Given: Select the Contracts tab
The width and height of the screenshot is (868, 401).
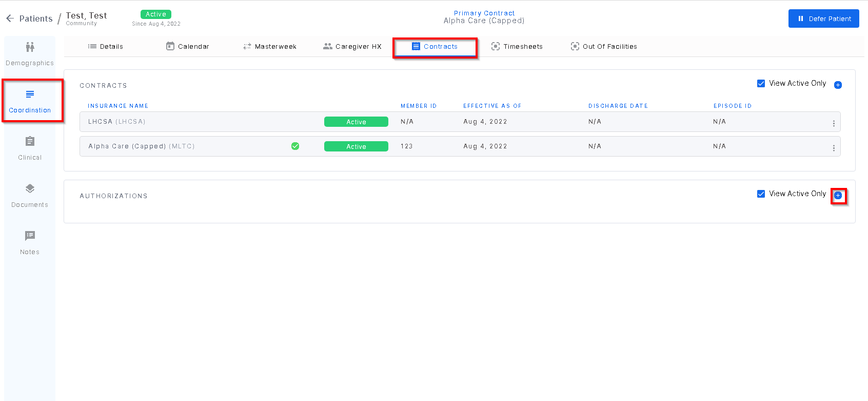Looking at the screenshot, I should tap(435, 46).
